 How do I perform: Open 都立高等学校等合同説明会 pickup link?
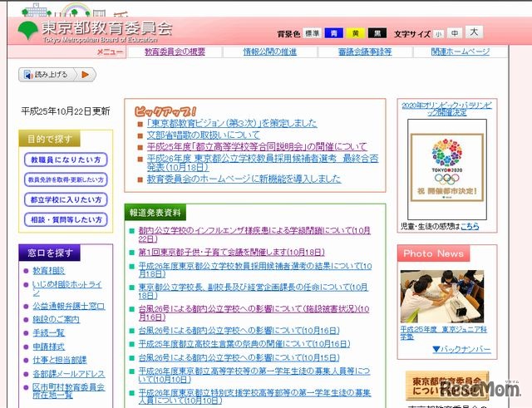pyautogui.click(x=257, y=147)
